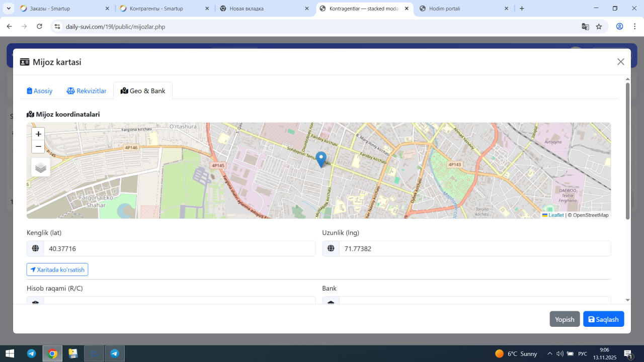This screenshot has height=362, width=644.
Task: Open Telegram from the taskbar
Action: pyautogui.click(x=31, y=353)
